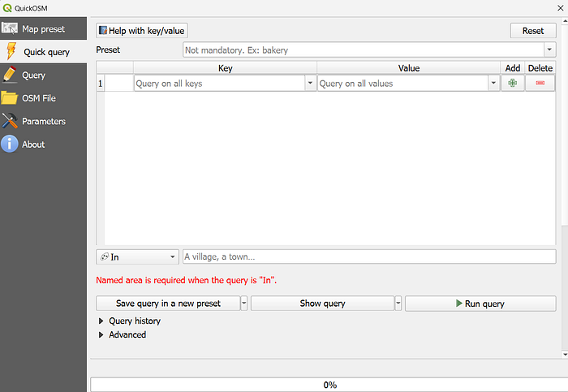This screenshot has width=568, height=392.
Task: Click the 'Query on all keys' field
Action: pos(220,83)
